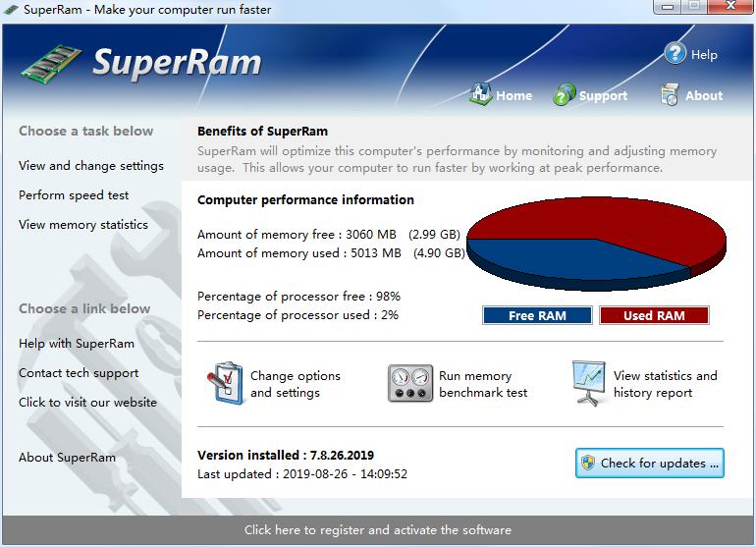Image resolution: width=756 pixels, height=547 pixels.
Task: Open Help with SuperRam link
Action: coord(77,344)
